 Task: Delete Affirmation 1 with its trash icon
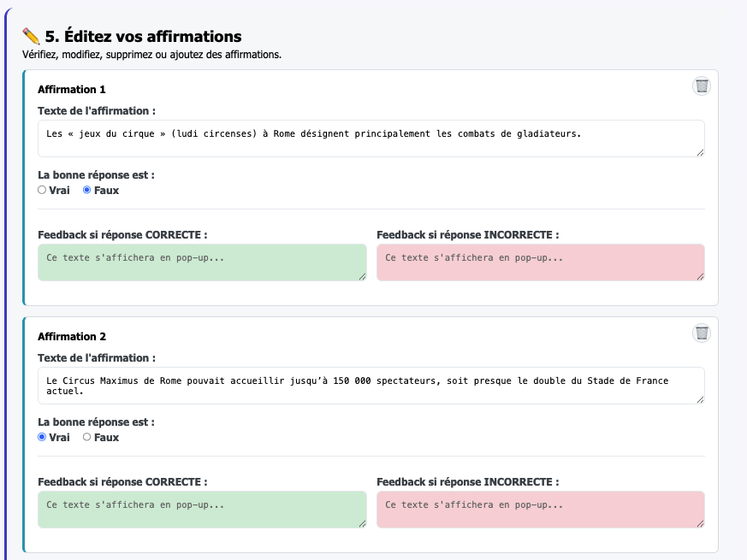coord(702,85)
